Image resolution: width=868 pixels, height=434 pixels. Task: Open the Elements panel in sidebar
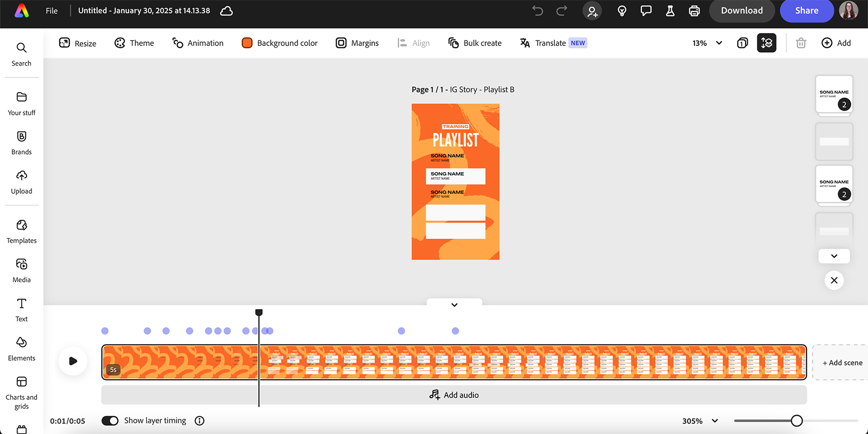(21, 349)
